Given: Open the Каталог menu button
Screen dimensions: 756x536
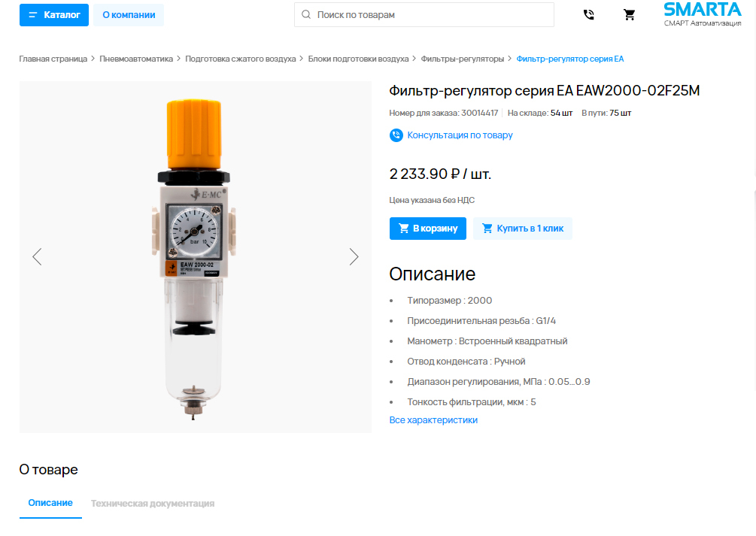Looking at the screenshot, I should (x=54, y=15).
